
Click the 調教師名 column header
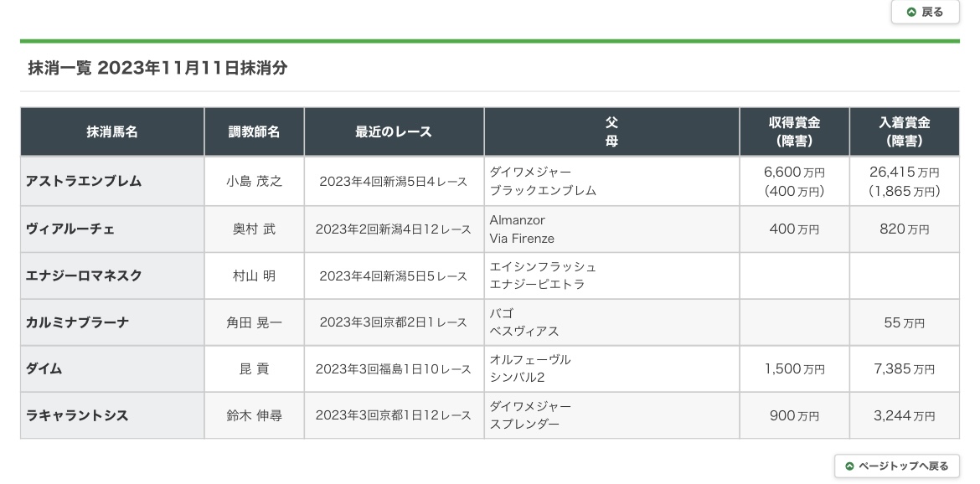254,131
